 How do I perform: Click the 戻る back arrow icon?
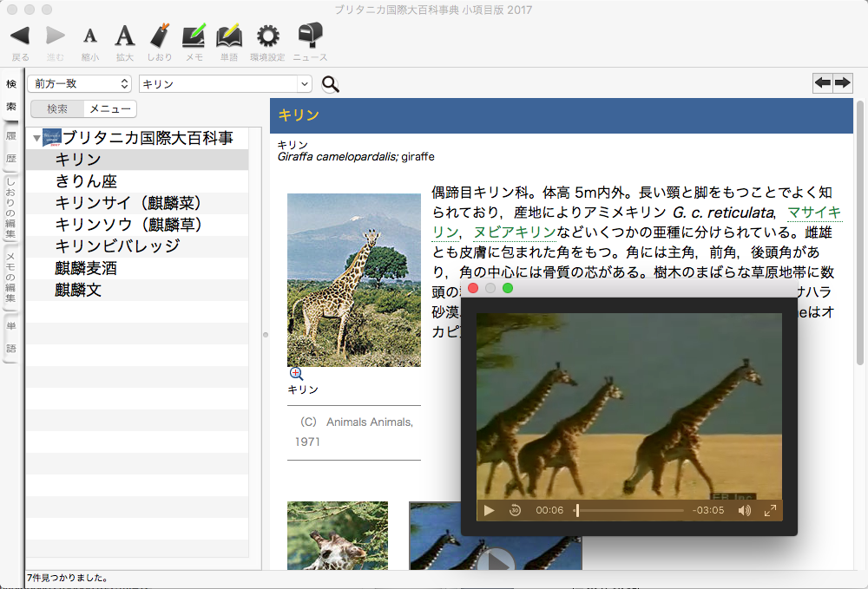click(x=20, y=36)
